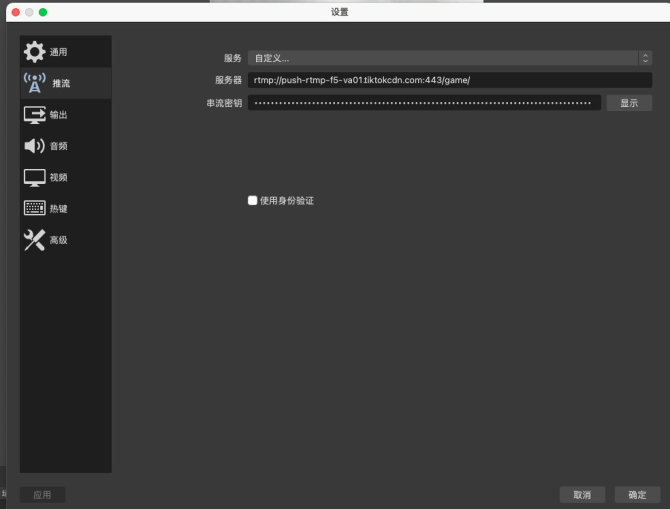Open the 服务 dropdown showing 自定义

[440, 58]
